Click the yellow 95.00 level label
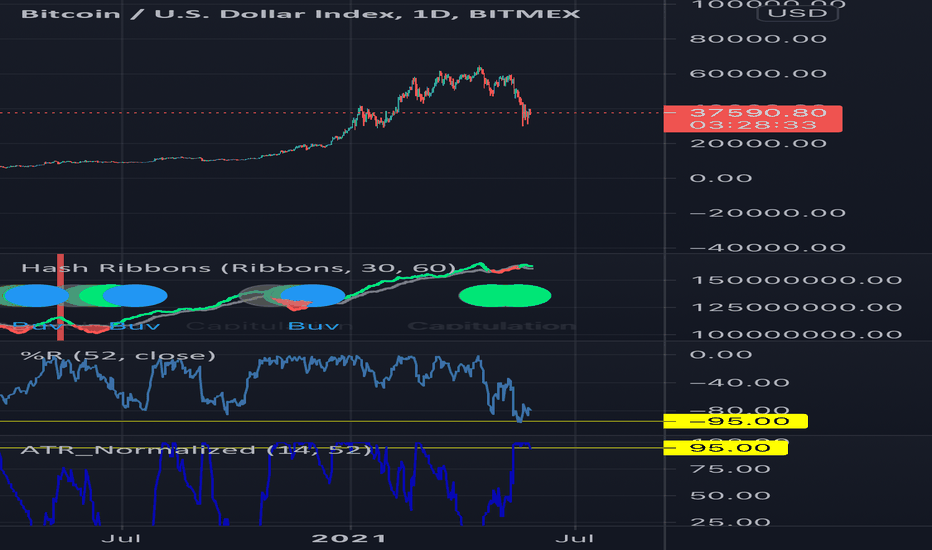This screenshot has width=932, height=550. [x=726, y=448]
